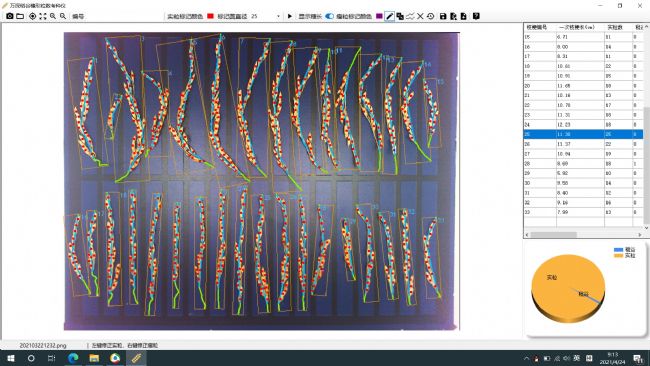Select table row with length 12.03
This screenshot has height=366, width=650.
584,125
